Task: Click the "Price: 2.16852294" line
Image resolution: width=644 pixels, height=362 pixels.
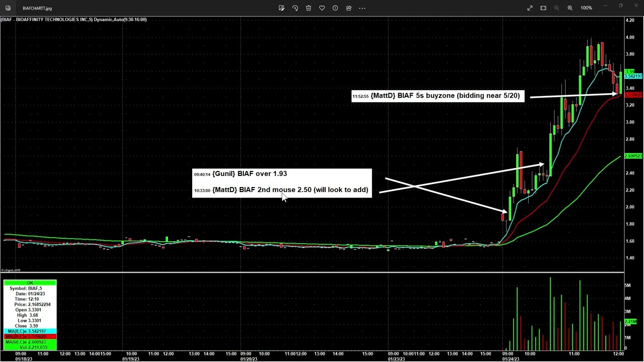Action: [32, 305]
